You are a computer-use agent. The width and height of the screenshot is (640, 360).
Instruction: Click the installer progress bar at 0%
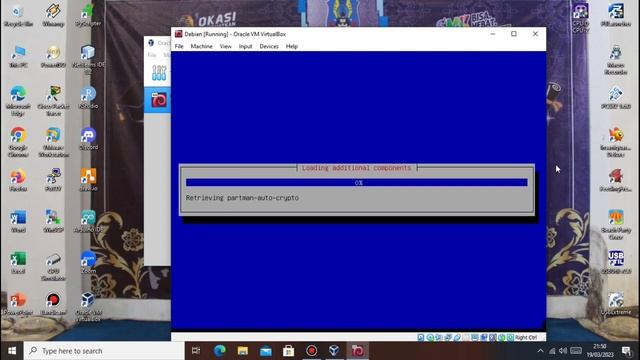(357, 182)
